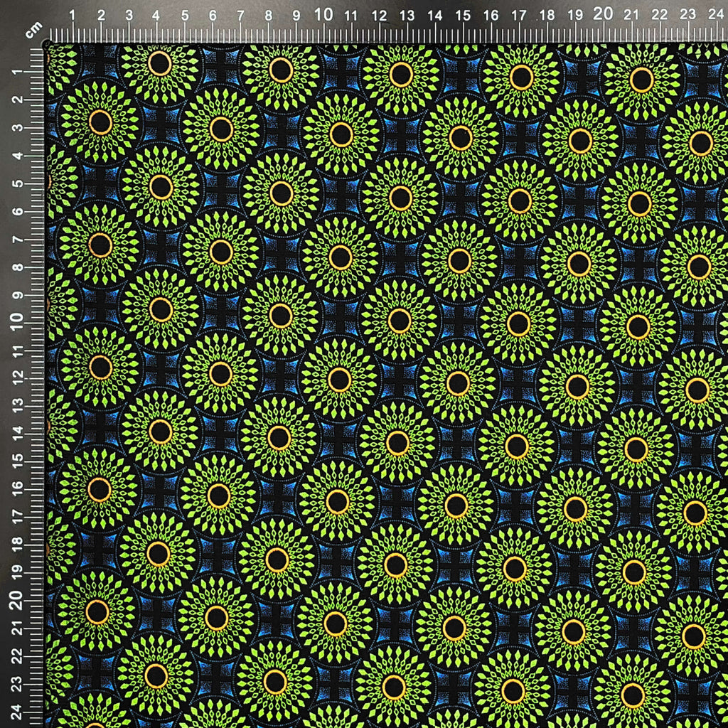
Task: Select the 20 mark on left ruler
Action: click(16, 600)
